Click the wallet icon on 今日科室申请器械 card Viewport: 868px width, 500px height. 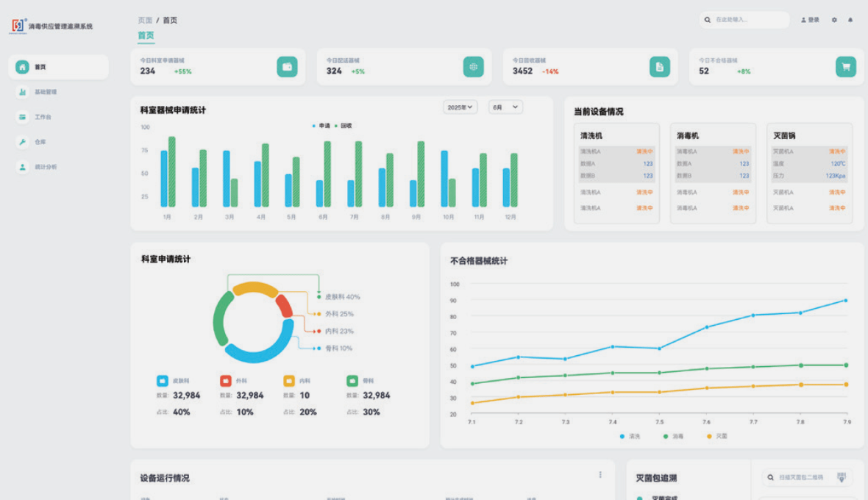coord(287,67)
